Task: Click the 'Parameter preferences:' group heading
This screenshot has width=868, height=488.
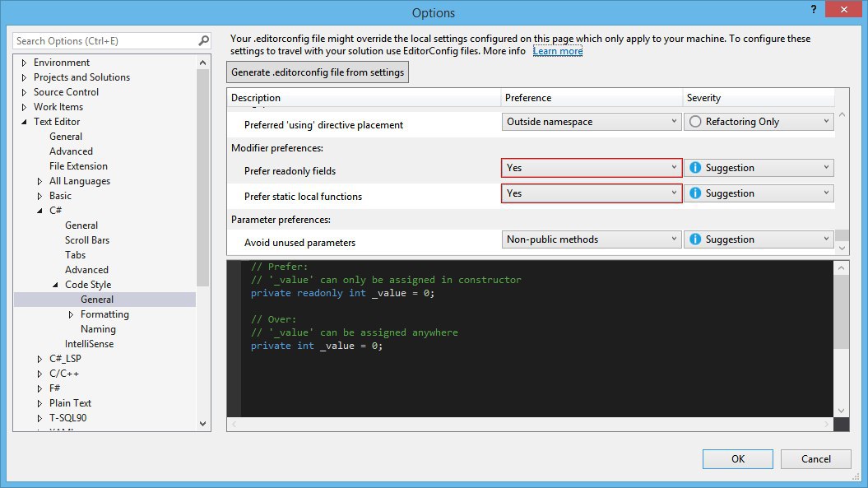Action: [x=281, y=220]
